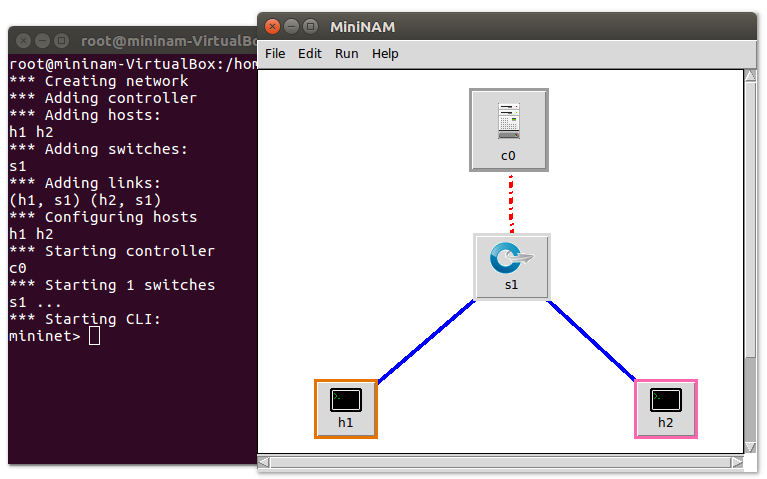Minimize the MiniNAM window
The width and height of the screenshot is (767, 479).
click(291, 26)
